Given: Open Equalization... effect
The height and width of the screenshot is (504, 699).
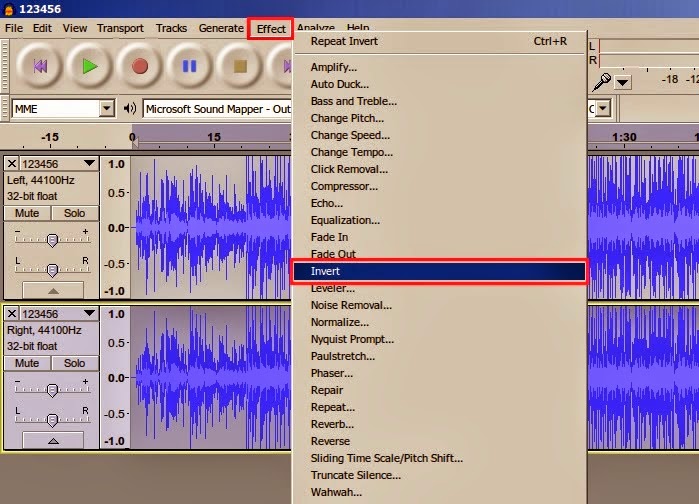Looking at the screenshot, I should pos(439,220).
